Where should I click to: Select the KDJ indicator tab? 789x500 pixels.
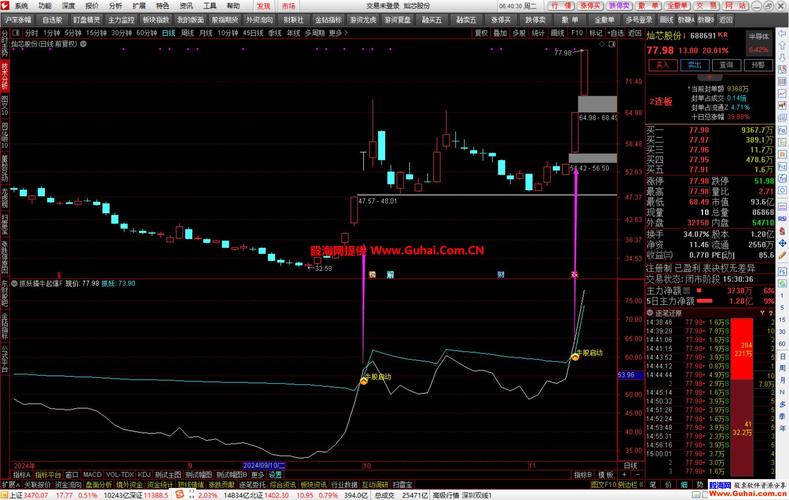[144, 474]
